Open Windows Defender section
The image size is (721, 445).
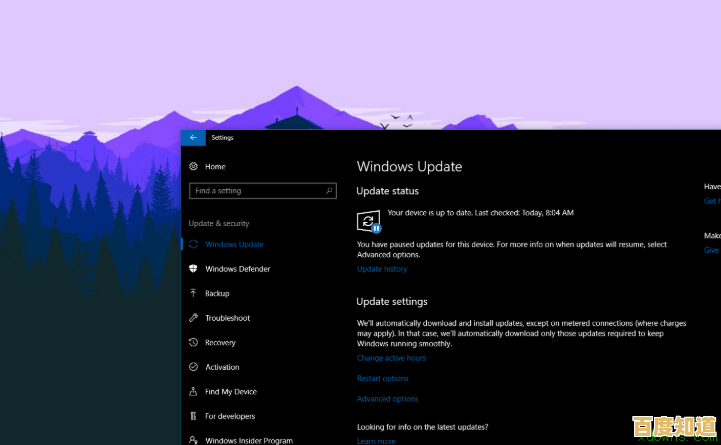[x=238, y=269]
